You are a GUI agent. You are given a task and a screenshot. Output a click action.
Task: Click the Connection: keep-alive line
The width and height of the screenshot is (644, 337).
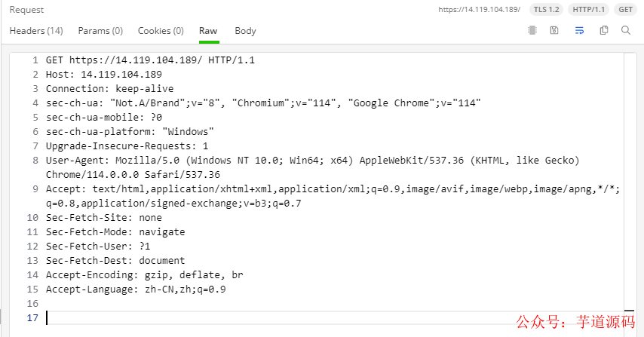point(109,89)
